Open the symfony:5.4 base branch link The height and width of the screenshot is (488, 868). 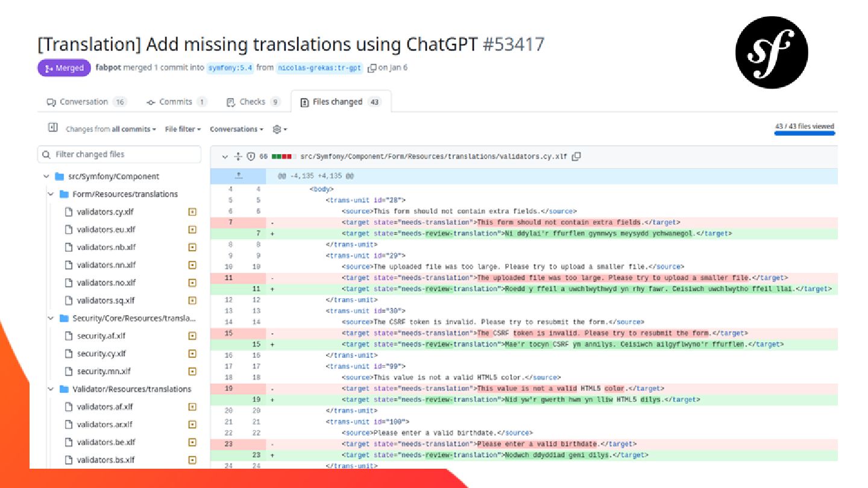point(230,68)
